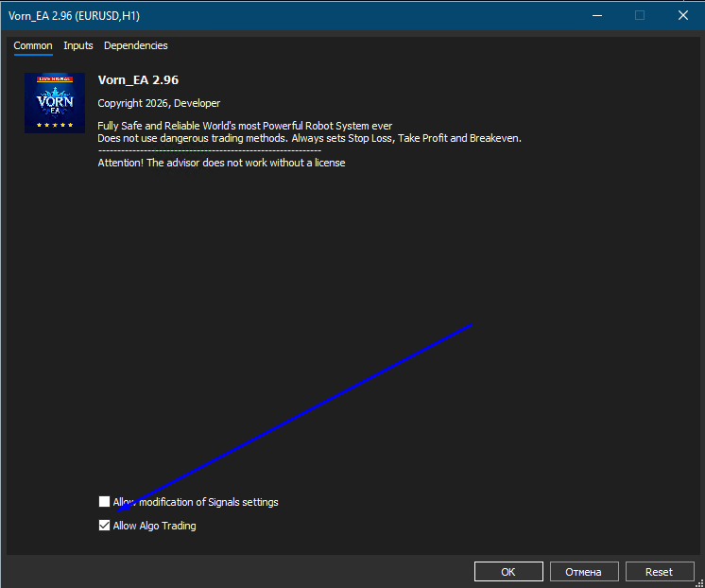Click the resize grip in dialog corner
The height and width of the screenshot is (588, 705).
[699, 583]
